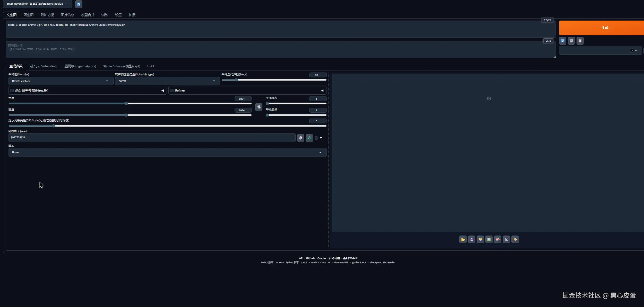The height and width of the screenshot is (307, 644).
Task: Tick the extra seed options checkbox
Action: point(316,138)
